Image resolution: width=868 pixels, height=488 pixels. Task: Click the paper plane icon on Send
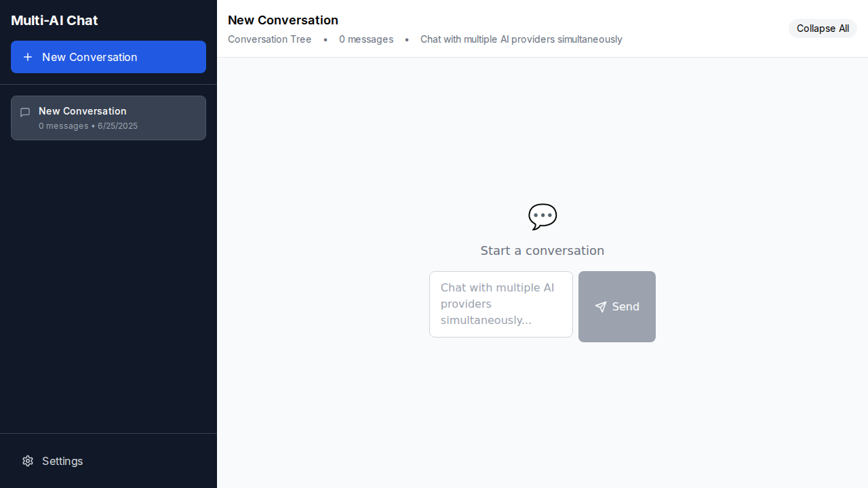(601, 307)
